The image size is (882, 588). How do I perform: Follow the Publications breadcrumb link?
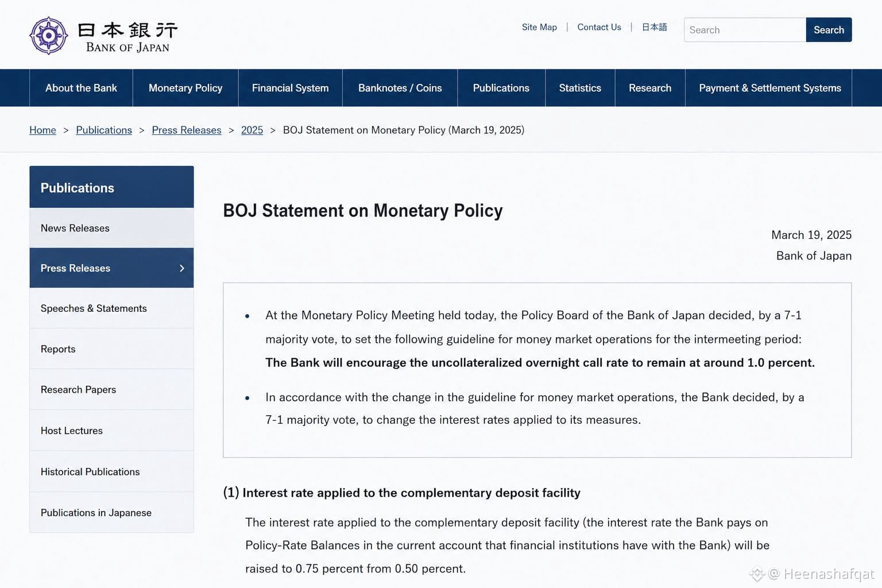(104, 130)
